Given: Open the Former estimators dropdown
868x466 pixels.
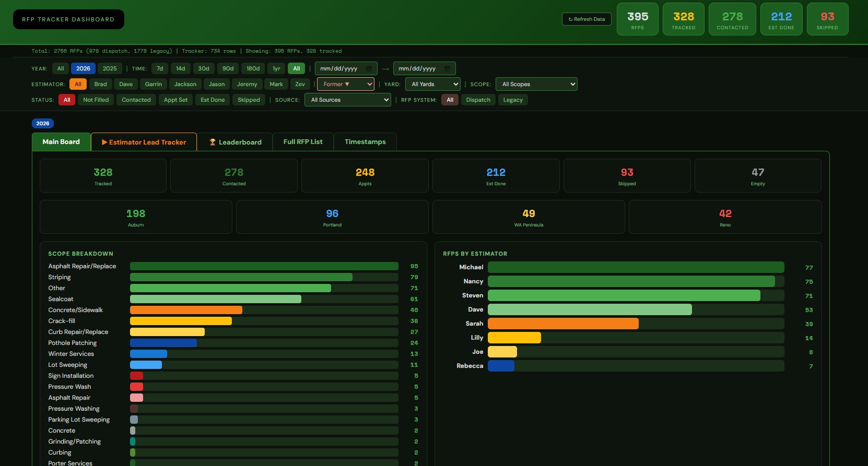Looking at the screenshot, I should pyautogui.click(x=346, y=84).
